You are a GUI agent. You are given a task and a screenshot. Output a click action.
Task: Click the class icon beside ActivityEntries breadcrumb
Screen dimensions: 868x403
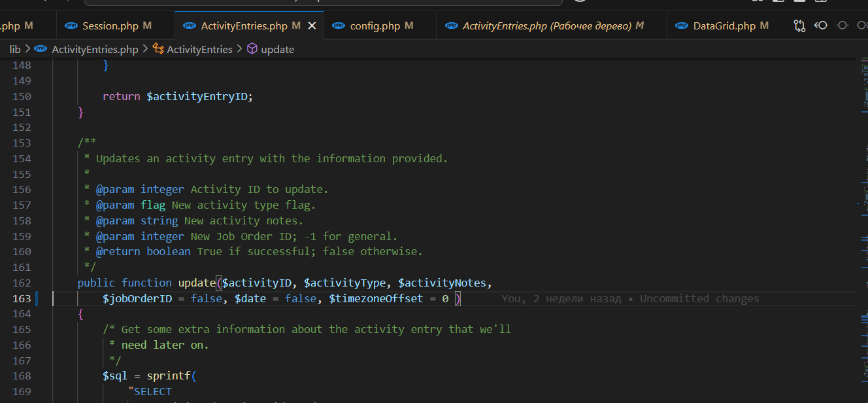tap(158, 49)
